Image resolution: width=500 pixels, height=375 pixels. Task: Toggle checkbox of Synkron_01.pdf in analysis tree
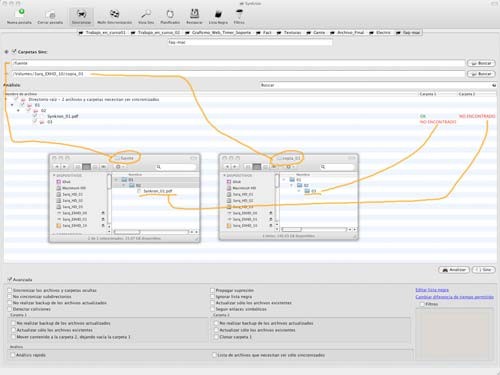point(35,116)
